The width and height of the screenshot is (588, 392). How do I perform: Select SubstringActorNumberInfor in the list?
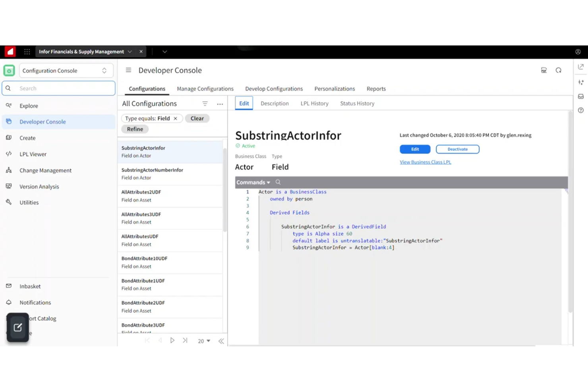[x=170, y=174]
